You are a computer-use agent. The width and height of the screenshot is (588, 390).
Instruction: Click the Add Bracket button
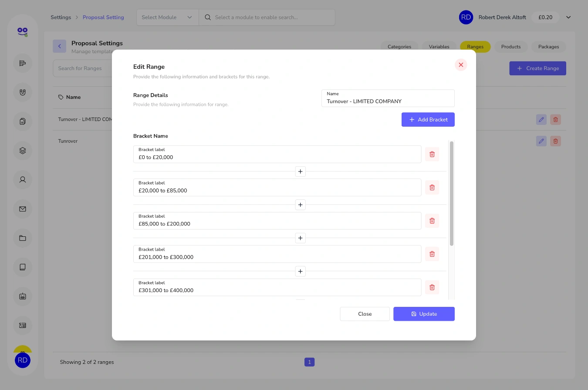point(428,120)
